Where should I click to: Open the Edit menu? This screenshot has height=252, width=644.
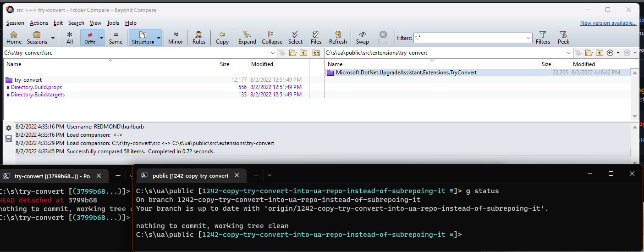[x=58, y=23]
